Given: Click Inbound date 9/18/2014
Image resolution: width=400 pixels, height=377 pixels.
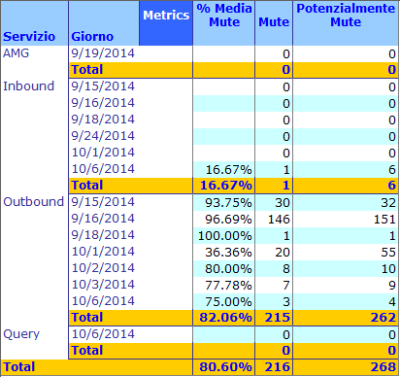Looking at the screenshot, I should (103, 119).
